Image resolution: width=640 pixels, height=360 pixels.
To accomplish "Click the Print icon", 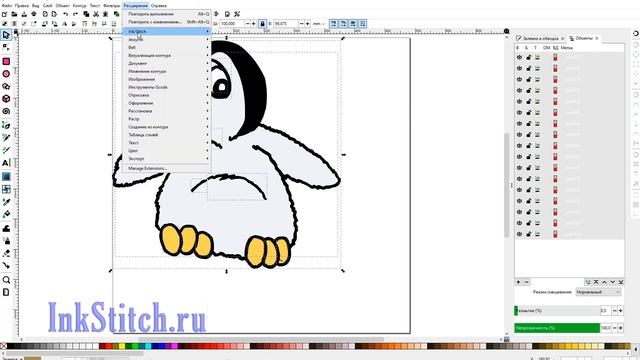I will (34, 14).
